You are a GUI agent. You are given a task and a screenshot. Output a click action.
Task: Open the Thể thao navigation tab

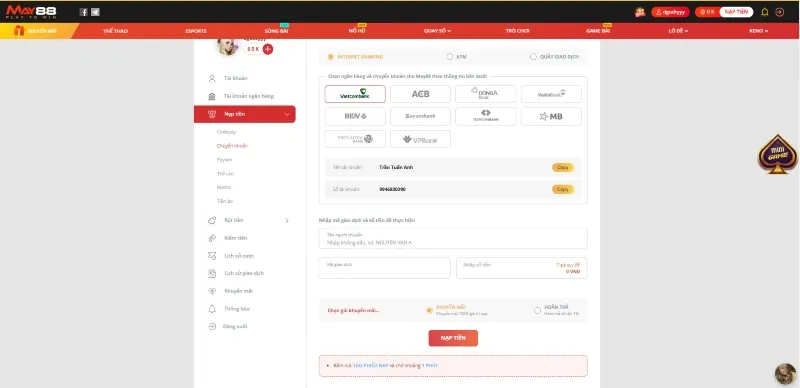pos(115,31)
